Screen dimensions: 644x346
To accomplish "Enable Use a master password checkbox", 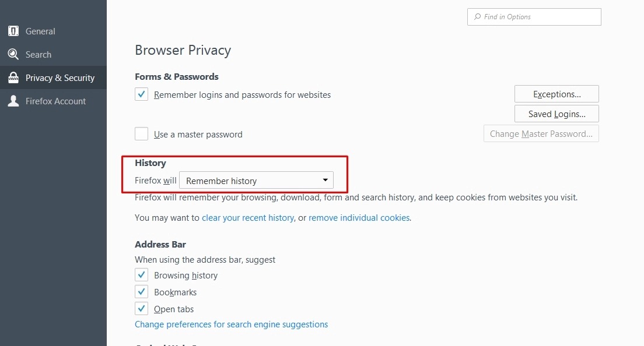I will (141, 134).
